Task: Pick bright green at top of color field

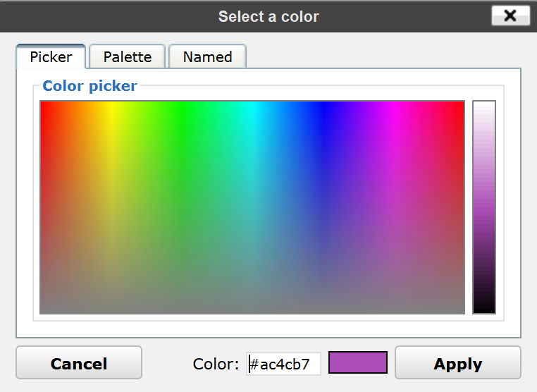Action: click(182, 104)
